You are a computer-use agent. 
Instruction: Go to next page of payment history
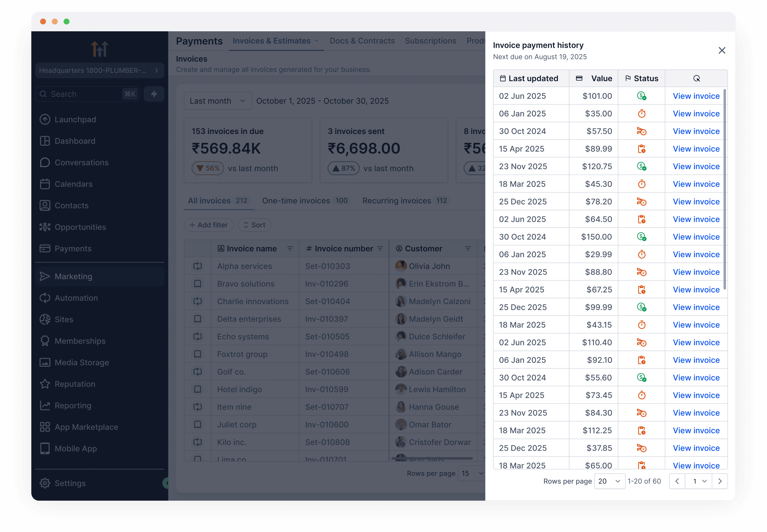point(720,481)
